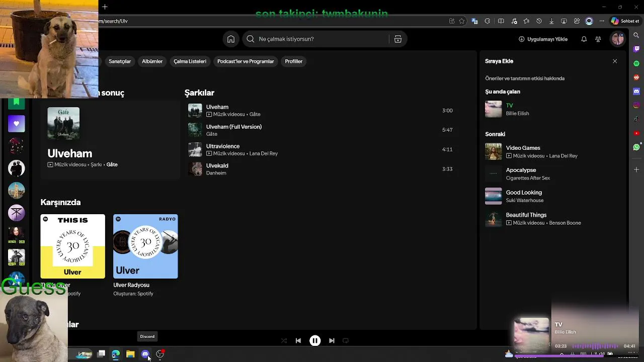Open WhatsApp in Edge sidebar
This screenshot has width=644, height=362.
(636, 147)
